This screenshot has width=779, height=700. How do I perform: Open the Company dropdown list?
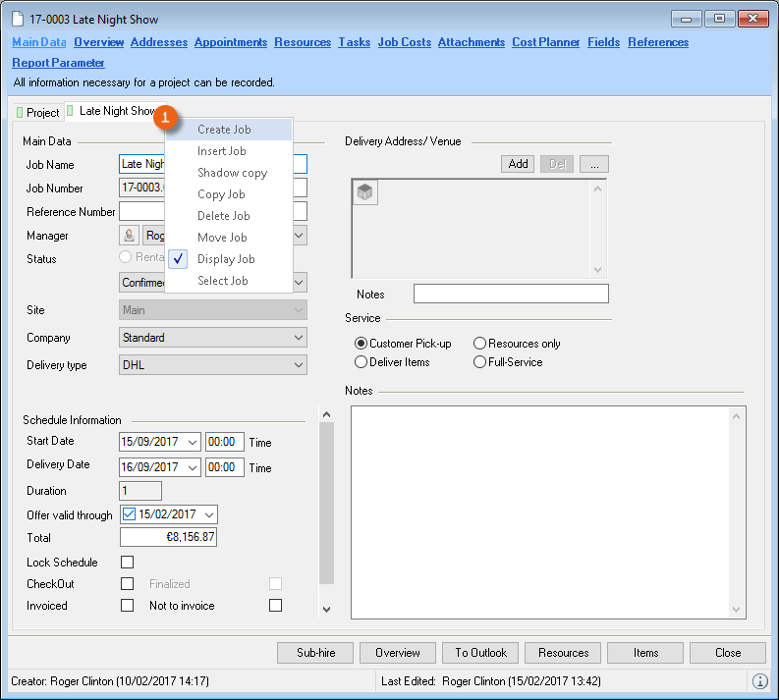(x=299, y=338)
